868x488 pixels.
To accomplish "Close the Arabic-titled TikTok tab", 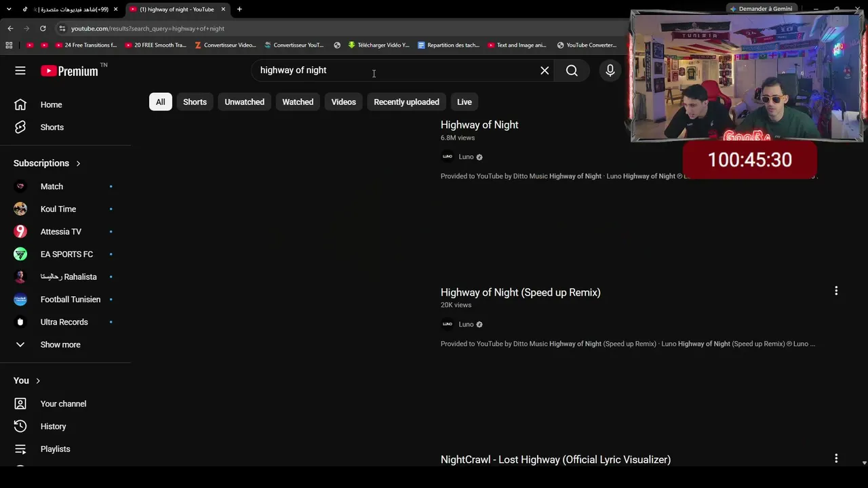I will click(x=116, y=9).
